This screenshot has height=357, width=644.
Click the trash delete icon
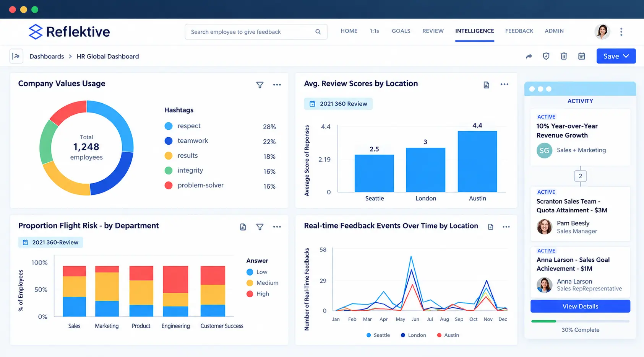[564, 56]
